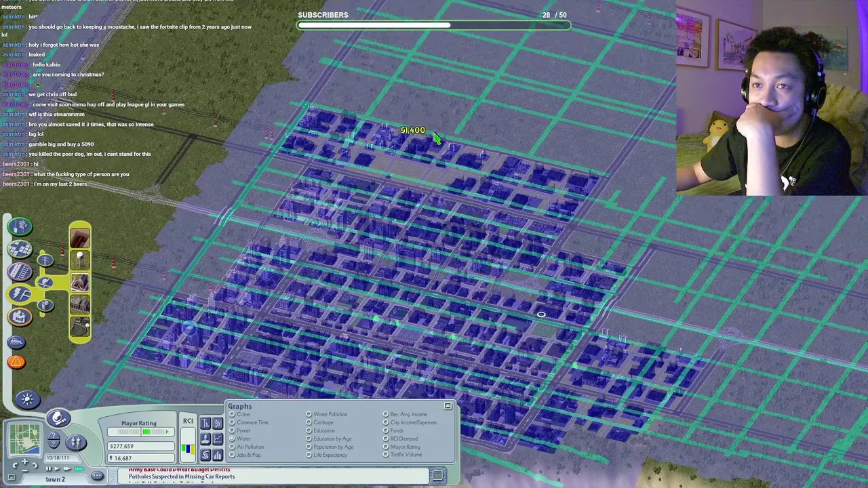Select the Population by Age graph
The width and height of the screenshot is (868, 488).
click(309, 447)
